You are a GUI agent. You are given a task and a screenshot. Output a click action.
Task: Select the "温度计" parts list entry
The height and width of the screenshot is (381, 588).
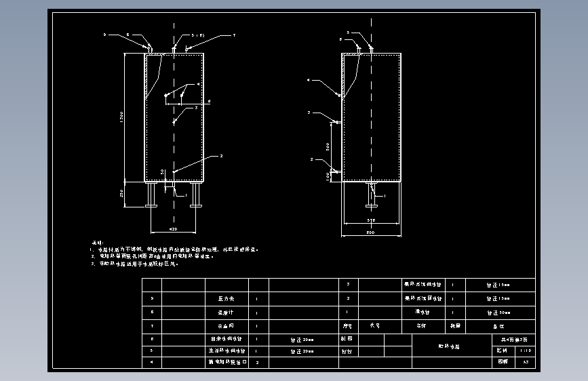tap(226, 313)
